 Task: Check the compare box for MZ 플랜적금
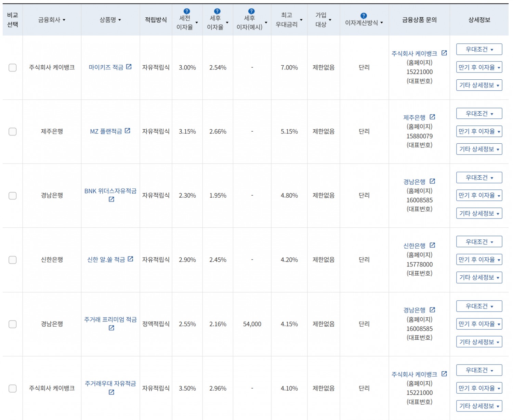pos(13,131)
